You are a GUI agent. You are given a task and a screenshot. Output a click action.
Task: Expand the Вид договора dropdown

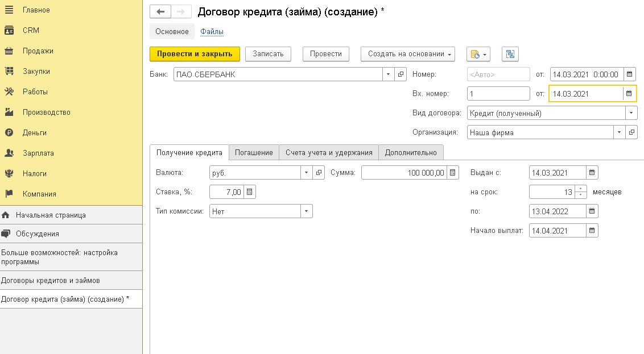[x=631, y=113]
